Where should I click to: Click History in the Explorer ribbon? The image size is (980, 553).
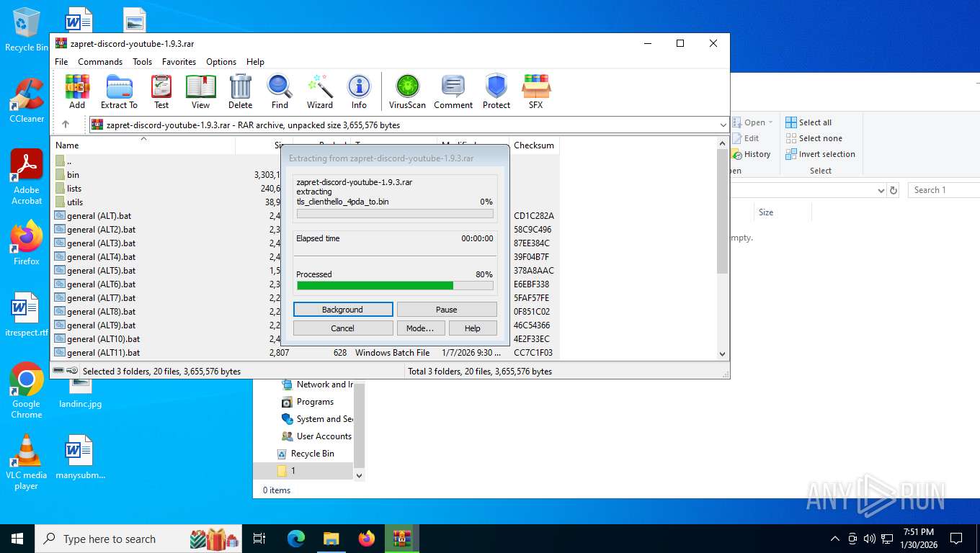click(751, 154)
